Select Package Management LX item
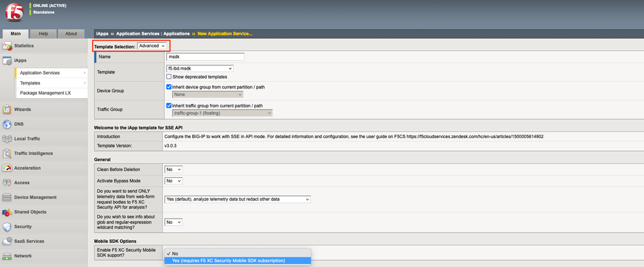 51,93
